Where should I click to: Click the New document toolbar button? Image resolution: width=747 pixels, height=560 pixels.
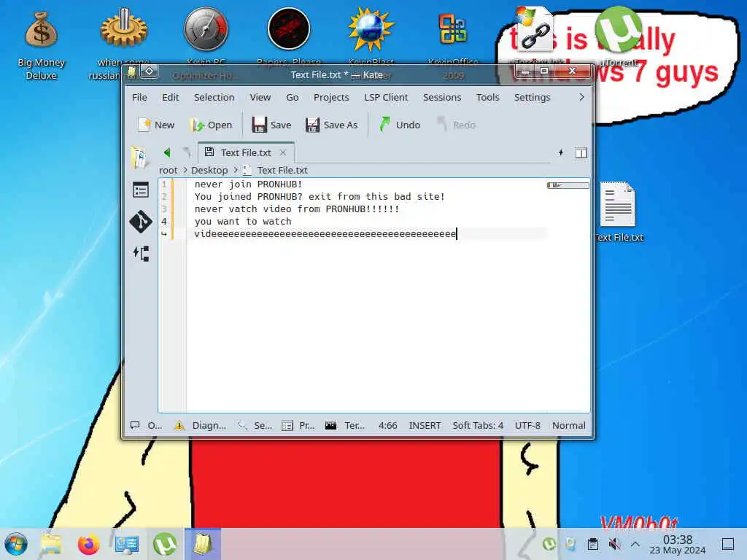click(156, 125)
